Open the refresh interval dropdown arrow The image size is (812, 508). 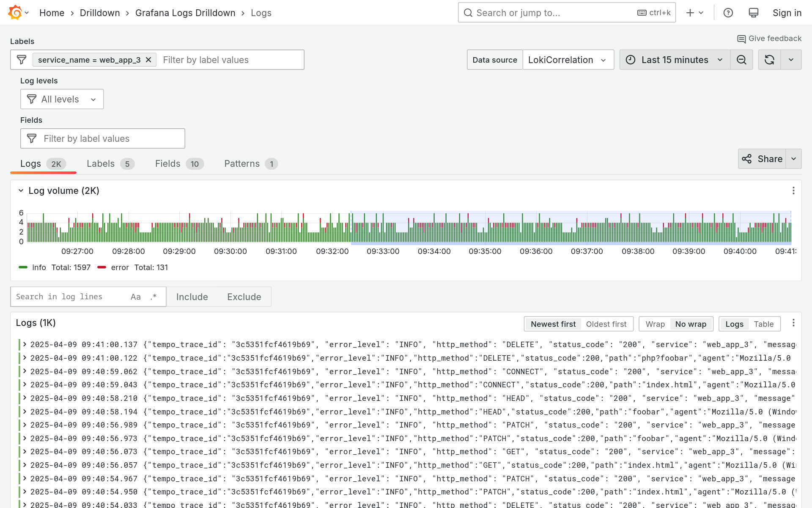pyautogui.click(x=791, y=60)
